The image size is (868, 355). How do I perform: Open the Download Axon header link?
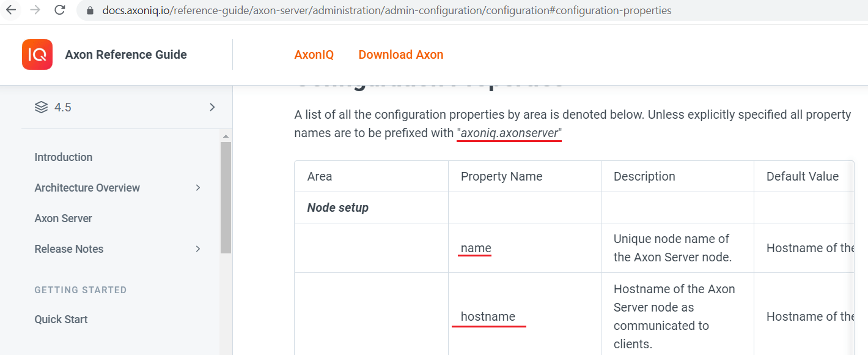pos(401,54)
